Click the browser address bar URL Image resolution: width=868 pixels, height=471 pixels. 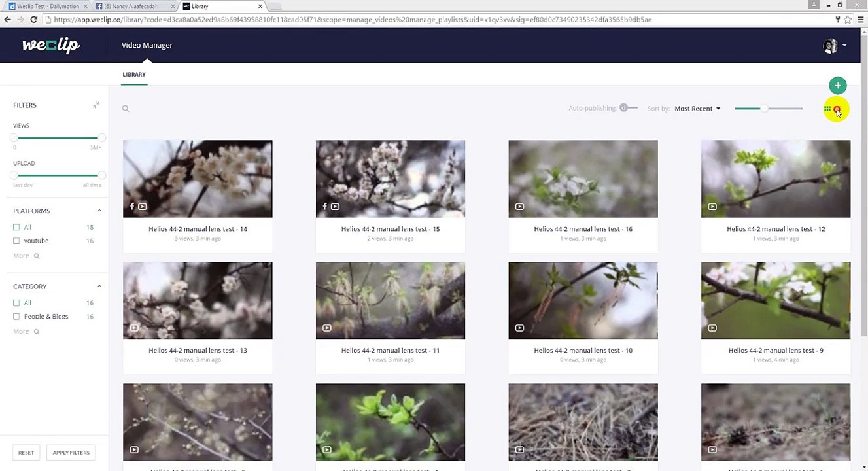click(x=353, y=20)
